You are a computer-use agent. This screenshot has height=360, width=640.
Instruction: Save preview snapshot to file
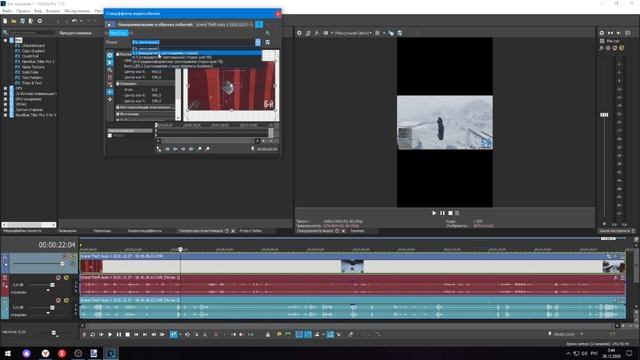pos(400,33)
